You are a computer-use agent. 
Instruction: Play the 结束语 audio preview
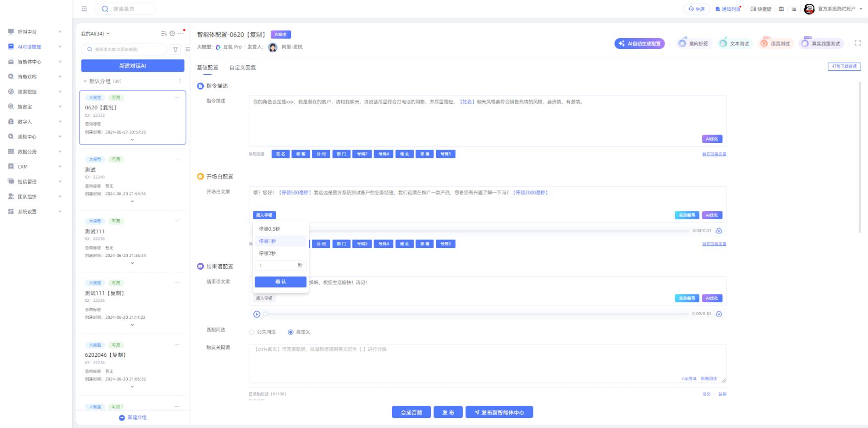click(257, 314)
